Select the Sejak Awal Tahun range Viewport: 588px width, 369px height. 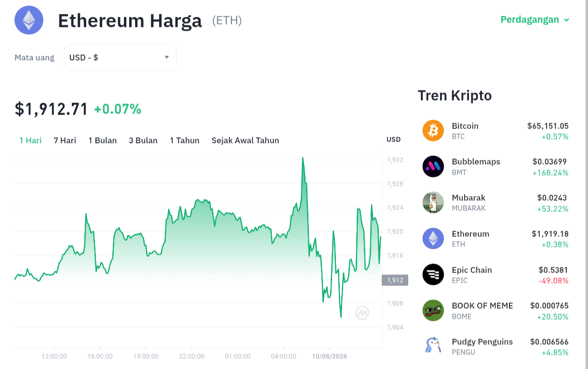point(245,140)
